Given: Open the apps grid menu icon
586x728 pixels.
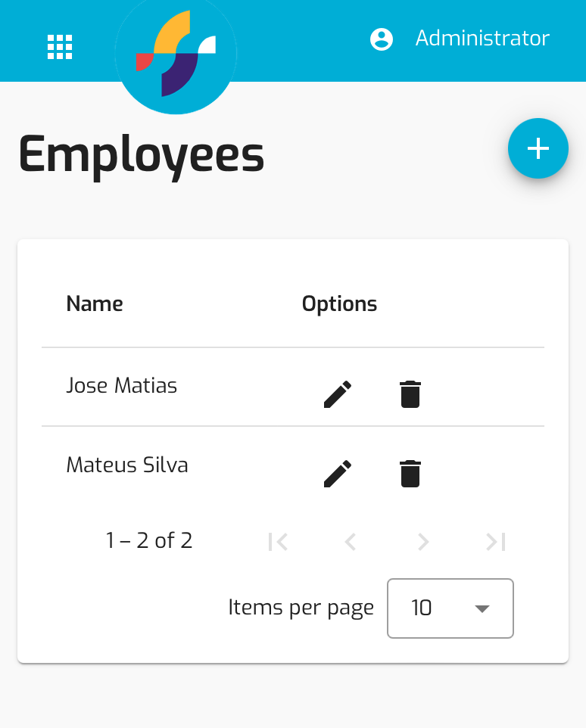Looking at the screenshot, I should point(60,47).
